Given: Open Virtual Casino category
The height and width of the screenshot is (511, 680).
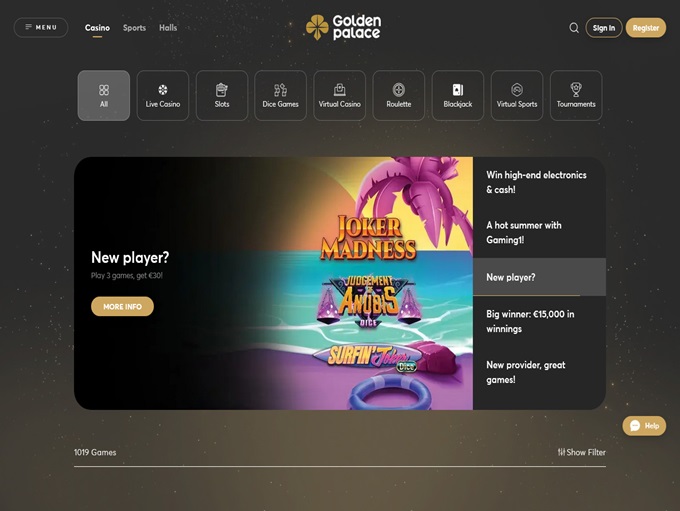Looking at the screenshot, I should tap(339, 95).
